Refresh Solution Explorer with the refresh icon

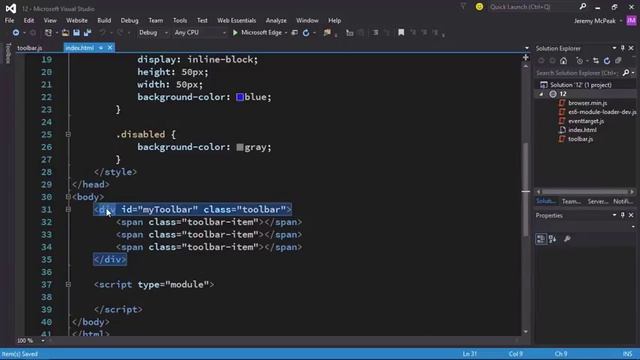(x=607, y=61)
